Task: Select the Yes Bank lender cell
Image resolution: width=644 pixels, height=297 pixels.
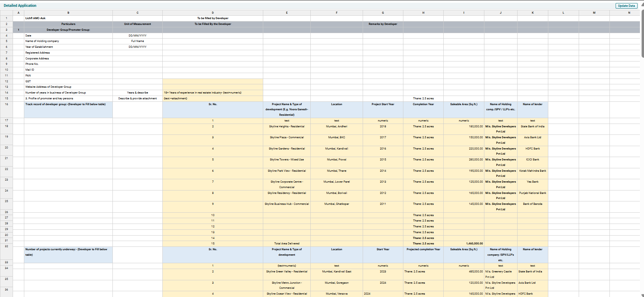Action: pyautogui.click(x=533, y=182)
